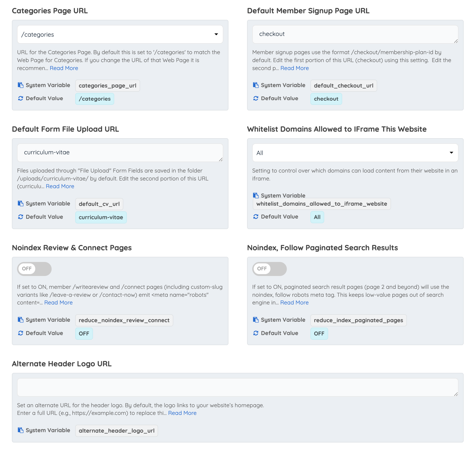The height and width of the screenshot is (449, 476).
Task: Copy the default_checkout_url system variable icon
Action: coord(256,85)
